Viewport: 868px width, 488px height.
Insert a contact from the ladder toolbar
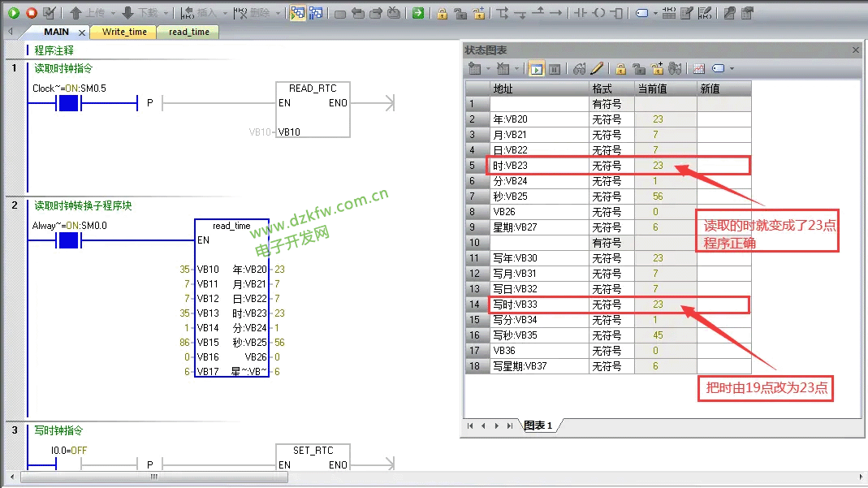pyautogui.click(x=580, y=13)
